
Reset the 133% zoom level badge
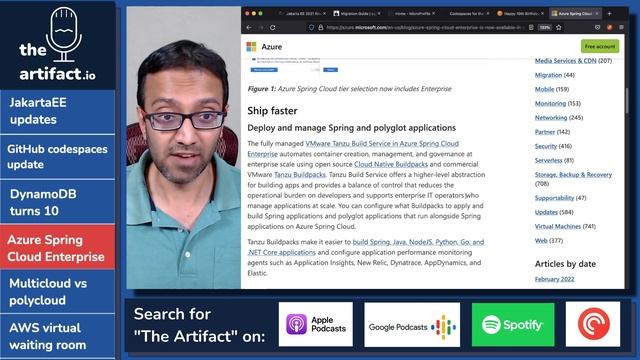pos(545,27)
